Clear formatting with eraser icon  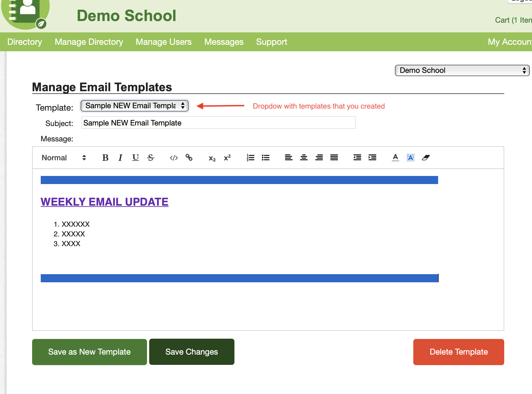coord(426,158)
